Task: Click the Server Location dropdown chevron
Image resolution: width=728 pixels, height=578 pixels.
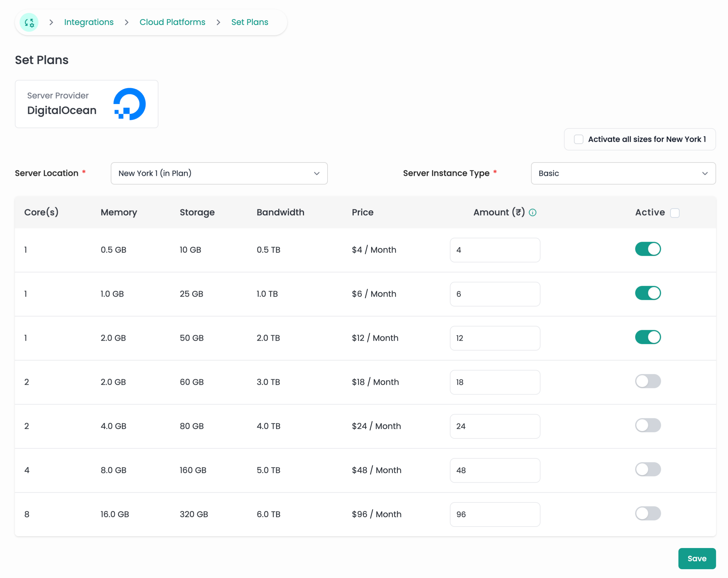Action: [x=316, y=173]
